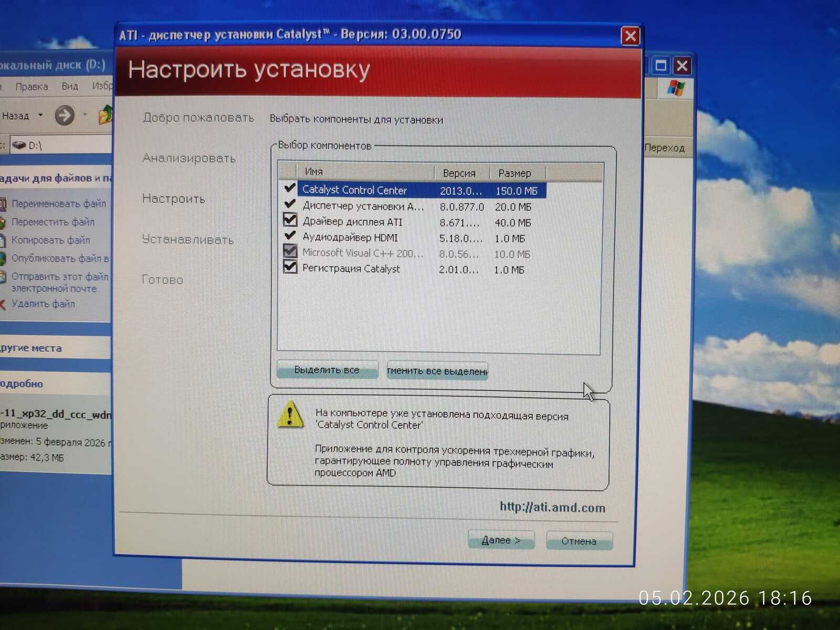840x630 pixels.
Task: Open the ati.amd.com link
Action: [552, 507]
